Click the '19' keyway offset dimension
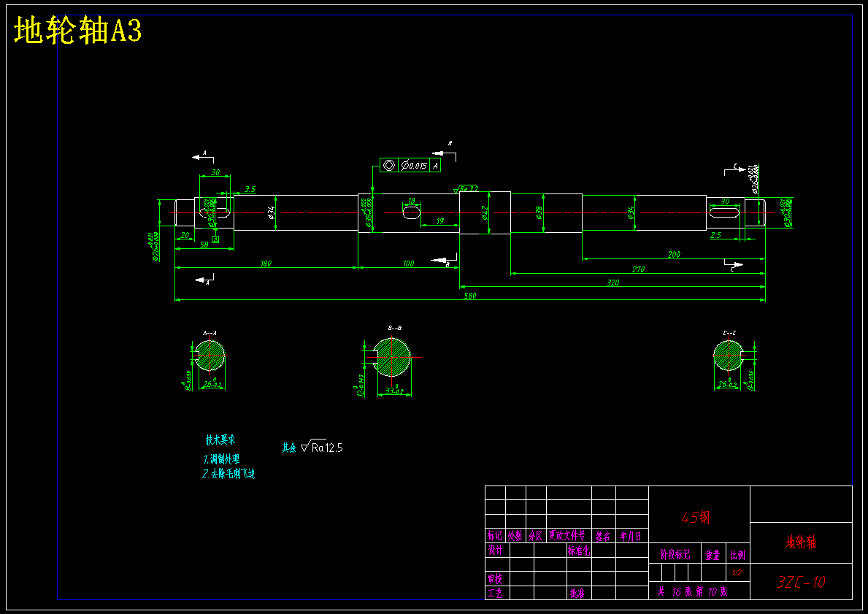This screenshot has width=868, height=614. coord(439,221)
